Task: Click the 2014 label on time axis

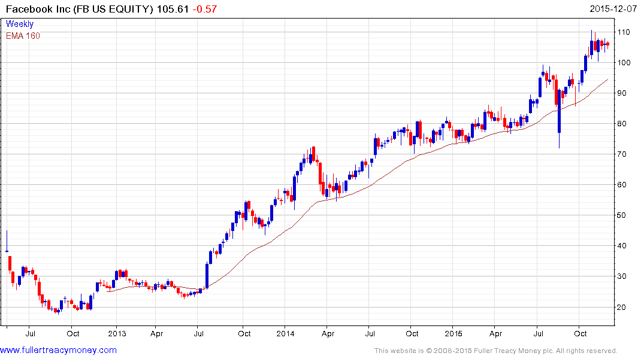Action: click(285, 333)
